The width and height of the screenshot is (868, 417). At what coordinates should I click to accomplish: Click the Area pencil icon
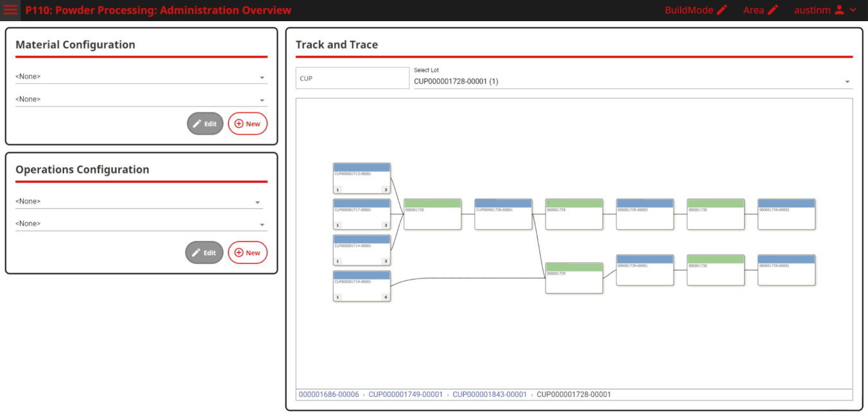click(772, 10)
